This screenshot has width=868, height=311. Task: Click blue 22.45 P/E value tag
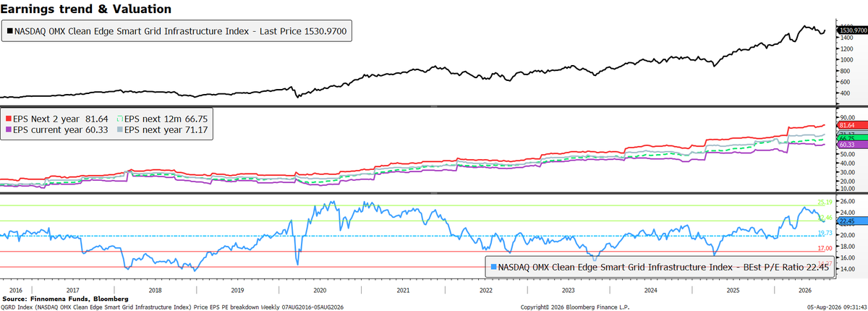tap(854, 221)
